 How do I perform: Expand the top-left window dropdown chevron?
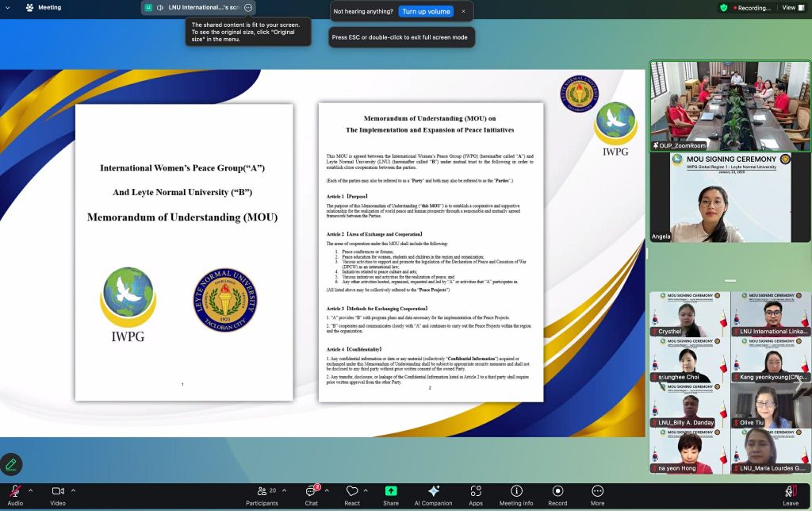click(8, 8)
